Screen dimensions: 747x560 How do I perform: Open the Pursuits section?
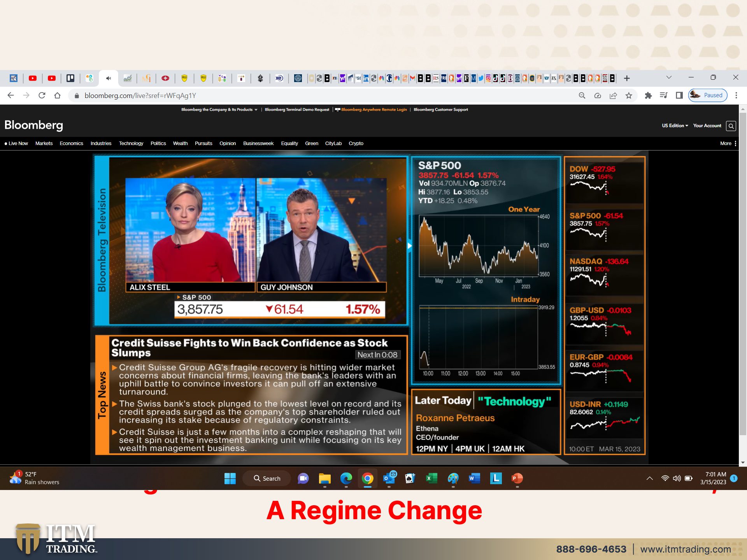coord(204,143)
